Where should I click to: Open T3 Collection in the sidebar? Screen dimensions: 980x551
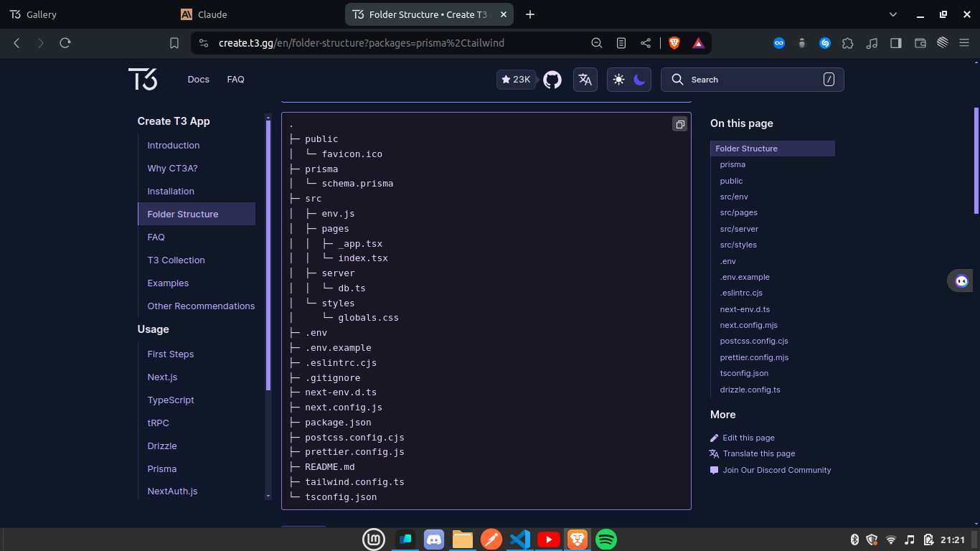tap(176, 260)
